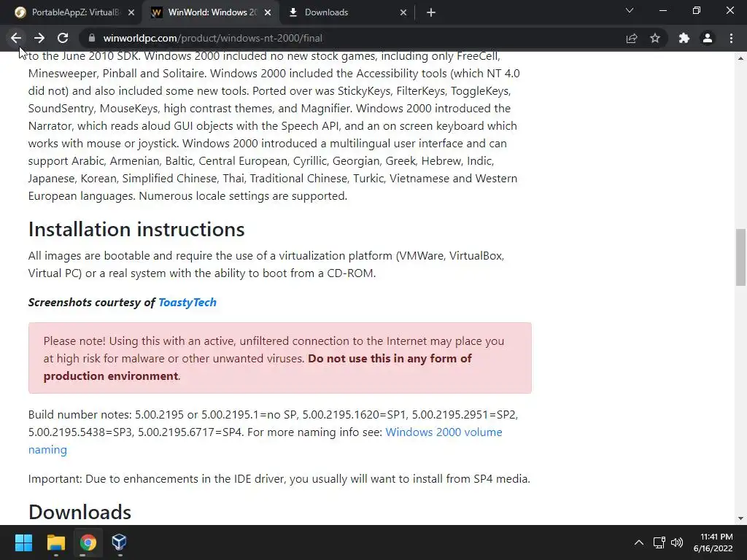Open network status tray icon

point(659,542)
